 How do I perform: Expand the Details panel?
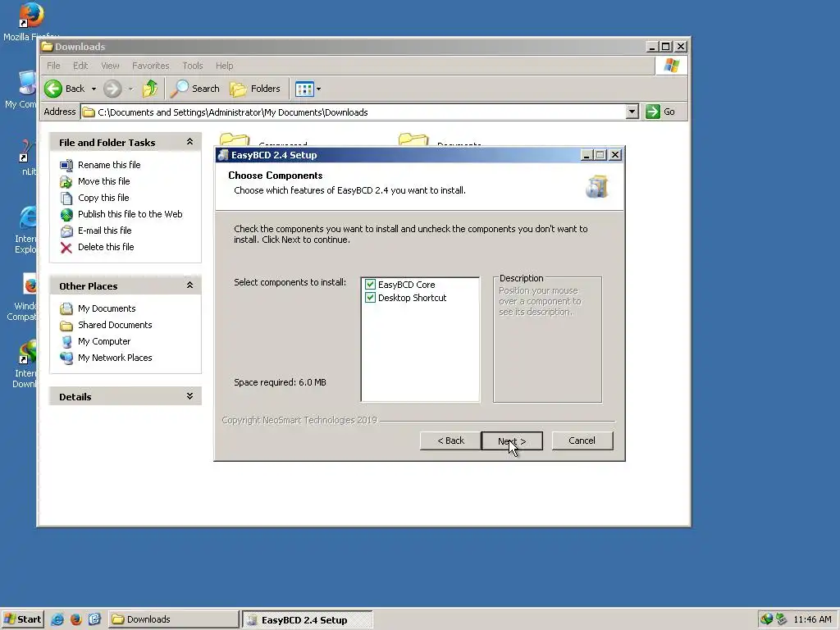point(189,396)
